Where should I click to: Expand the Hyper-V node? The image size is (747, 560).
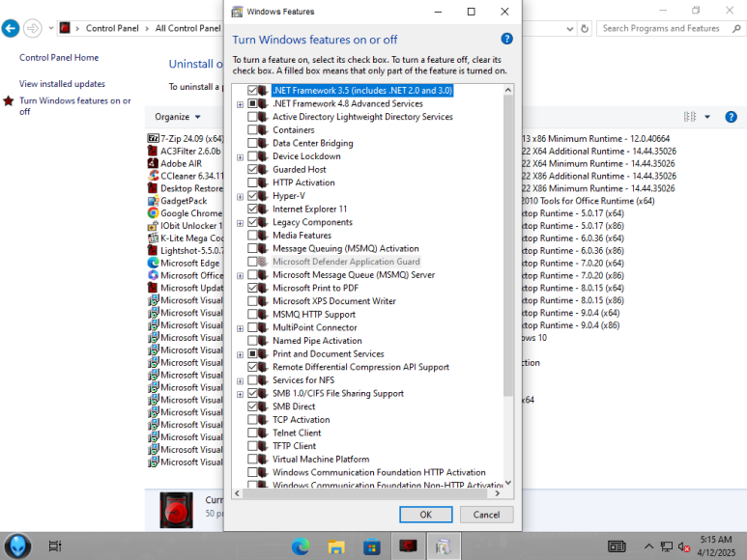[x=240, y=197]
